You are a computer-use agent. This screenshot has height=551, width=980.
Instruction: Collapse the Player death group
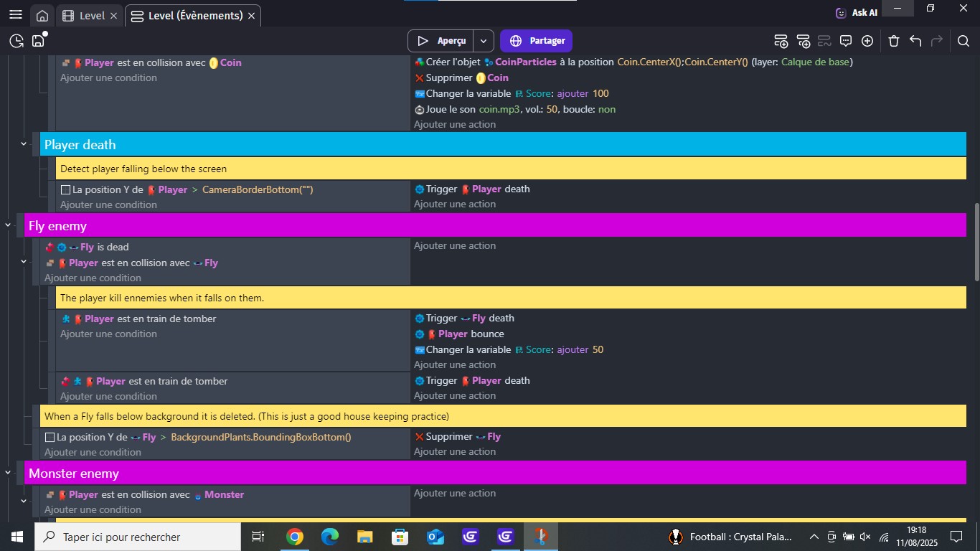24,144
